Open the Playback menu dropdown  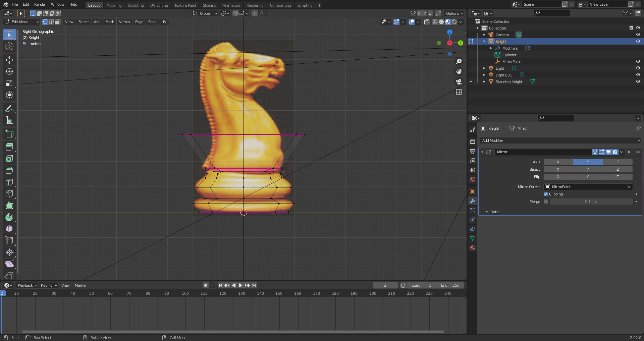click(x=27, y=285)
